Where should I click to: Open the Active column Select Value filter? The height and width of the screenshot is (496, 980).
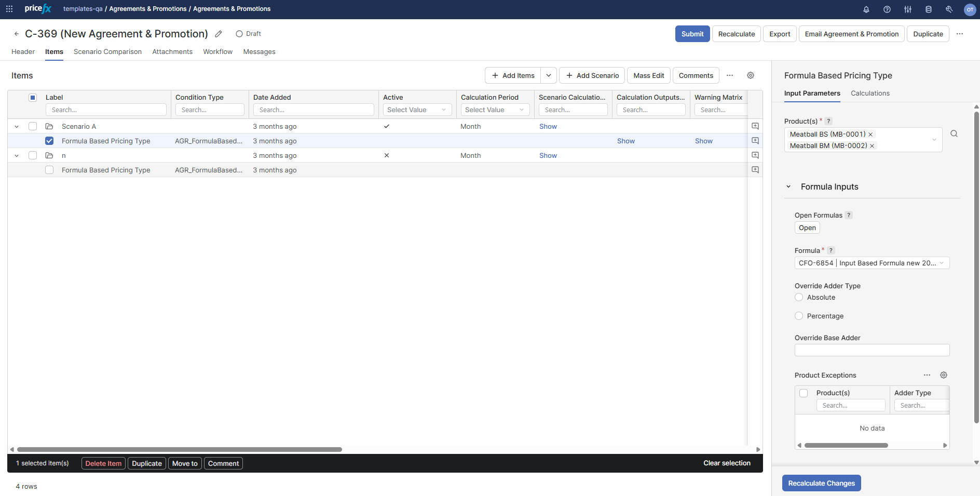click(417, 110)
